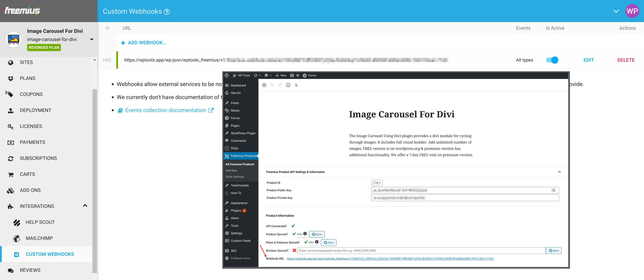This screenshot has width=644, height=280.
Task: Open the Plans section
Action: click(27, 78)
